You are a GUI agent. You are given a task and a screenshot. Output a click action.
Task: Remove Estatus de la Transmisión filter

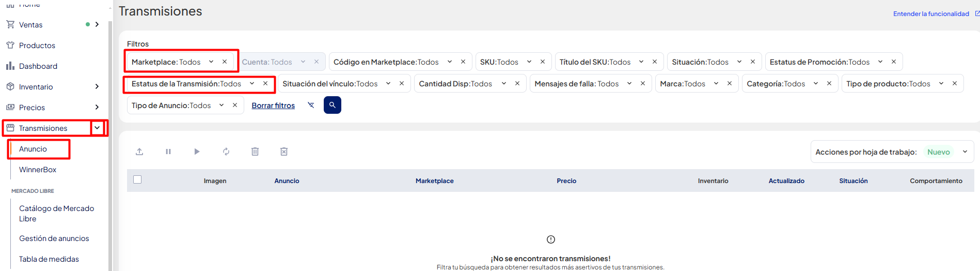coord(265,83)
